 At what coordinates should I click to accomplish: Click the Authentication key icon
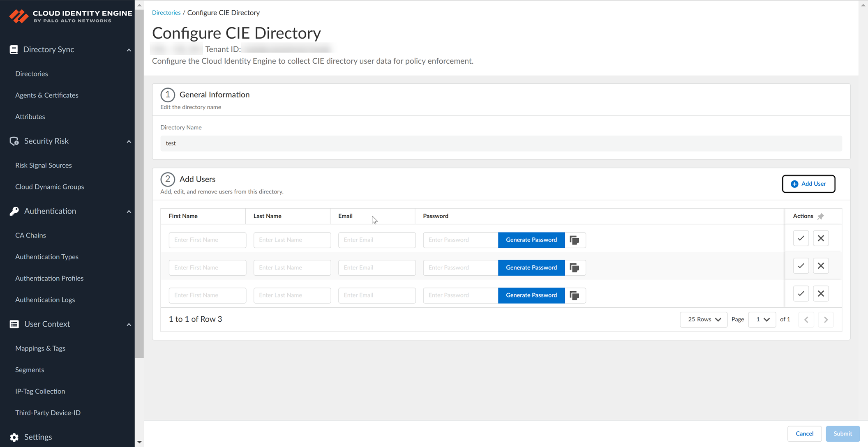[x=14, y=211]
